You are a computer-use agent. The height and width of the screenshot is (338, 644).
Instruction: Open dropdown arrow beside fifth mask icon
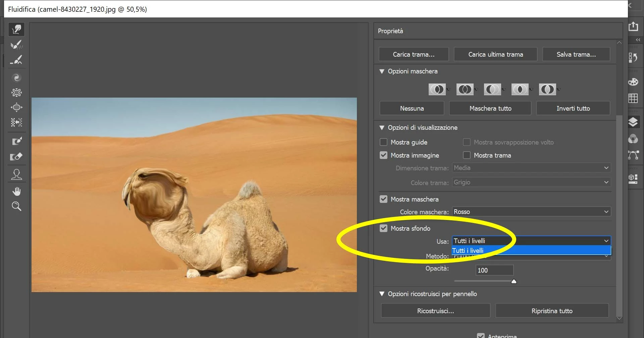[558, 90]
